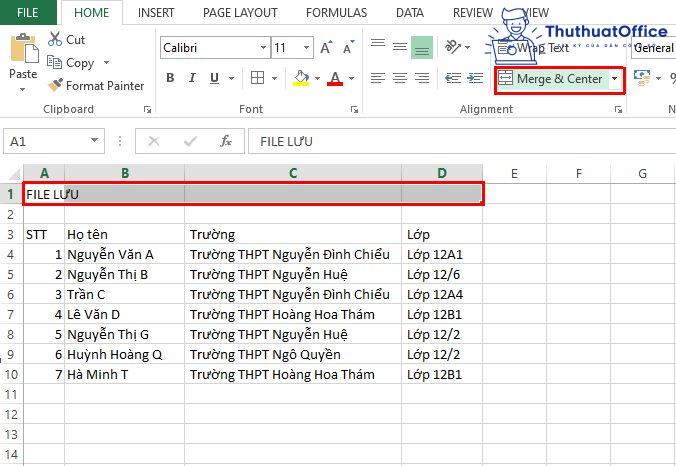Apply yellow Fill Color bucket
This screenshot has height=466, width=676.
pos(301,78)
